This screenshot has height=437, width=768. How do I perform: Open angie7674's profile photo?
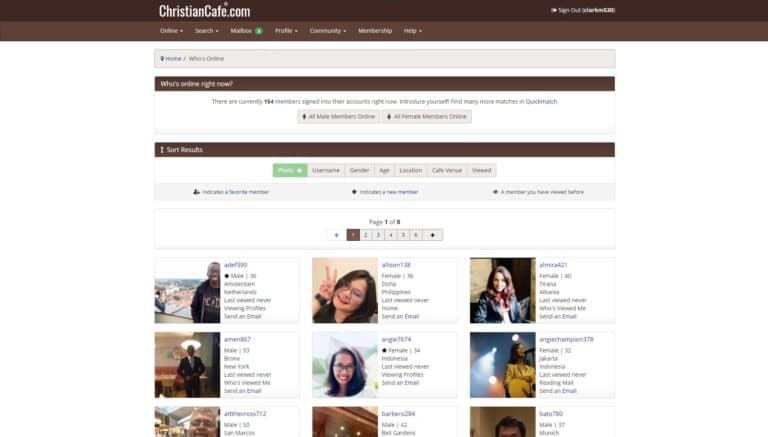(x=345, y=365)
